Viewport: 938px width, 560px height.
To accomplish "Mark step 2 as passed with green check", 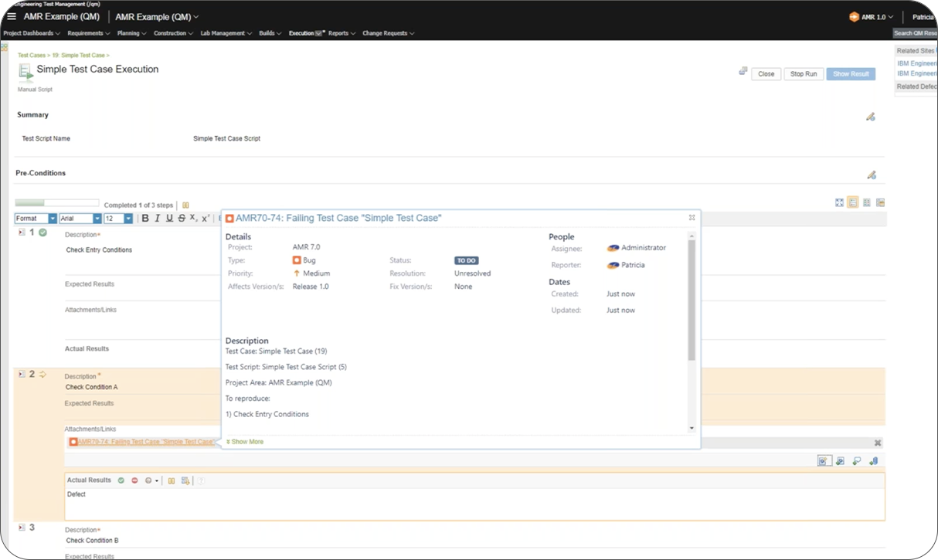I will click(x=121, y=480).
